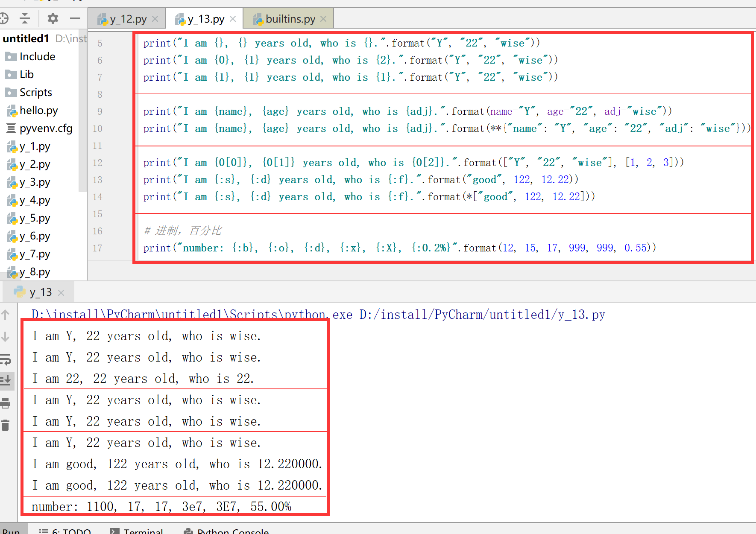Open pyvenv.cfg file
Viewport: 756px width, 534px height.
tap(40, 128)
